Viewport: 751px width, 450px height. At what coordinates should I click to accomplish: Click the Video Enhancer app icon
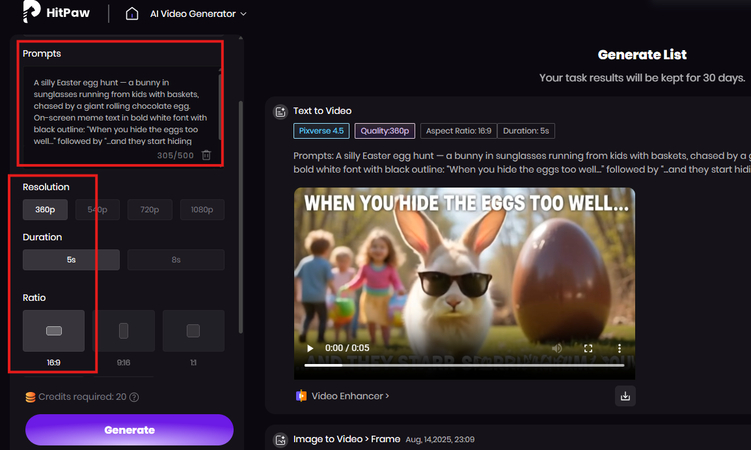[301, 396]
